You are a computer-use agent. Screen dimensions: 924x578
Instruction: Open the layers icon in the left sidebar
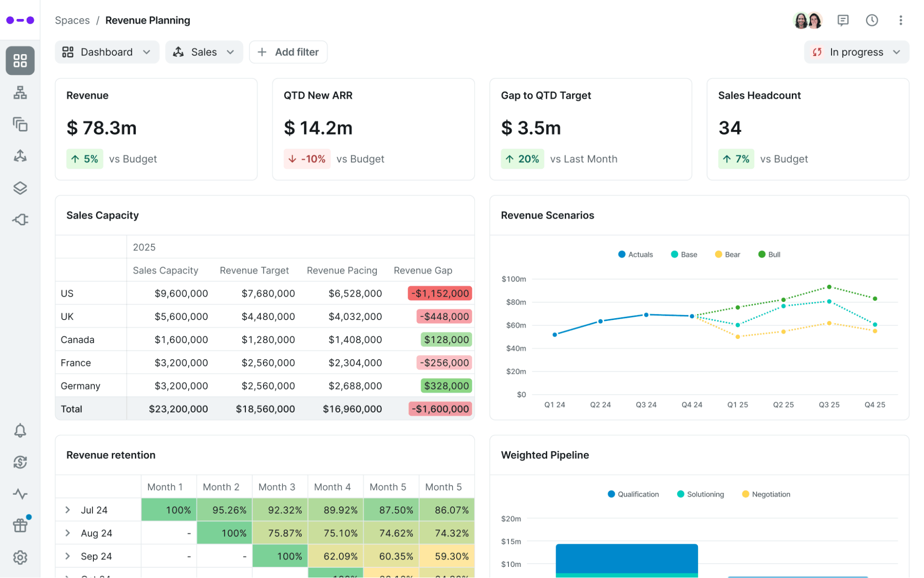click(x=20, y=188)
